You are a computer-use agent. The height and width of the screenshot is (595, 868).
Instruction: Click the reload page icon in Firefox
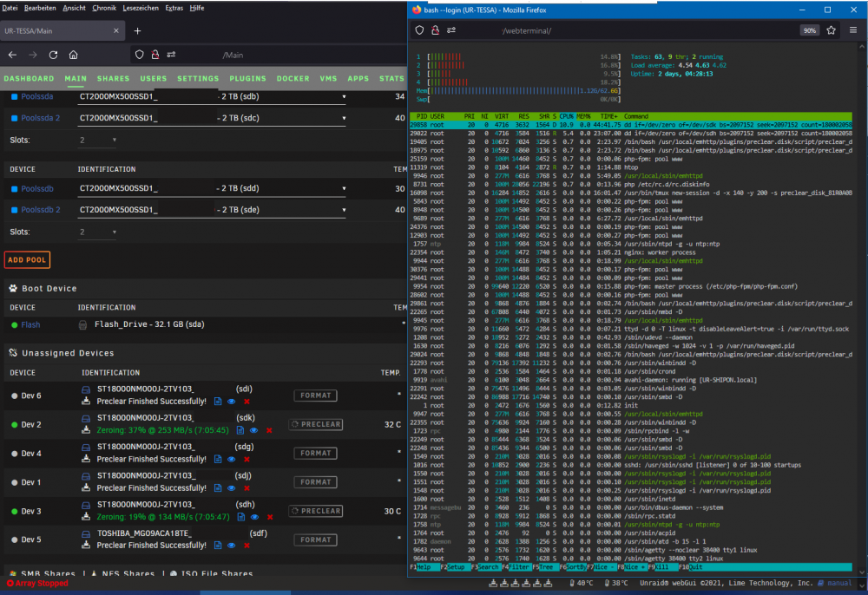point(53,55)
